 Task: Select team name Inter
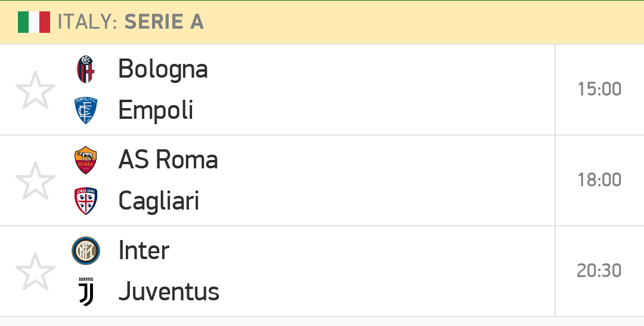tap(144, 250)
